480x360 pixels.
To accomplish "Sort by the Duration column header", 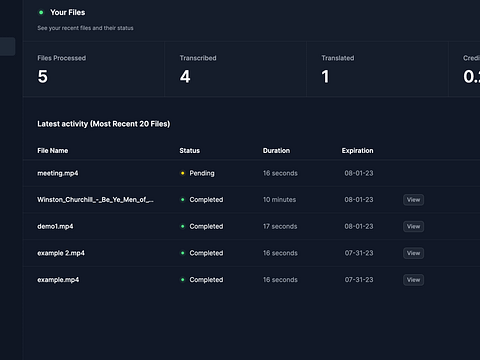I will [x=276, y=151].
